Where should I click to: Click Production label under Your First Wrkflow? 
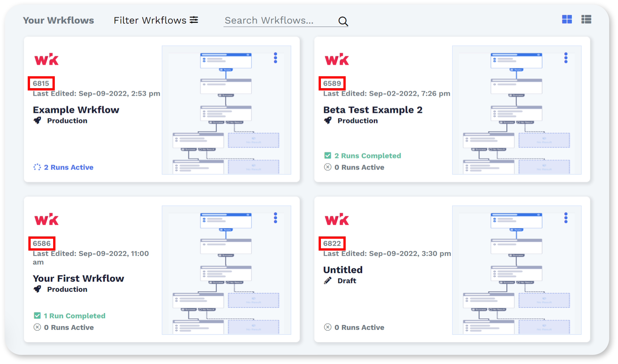(67, 289)
